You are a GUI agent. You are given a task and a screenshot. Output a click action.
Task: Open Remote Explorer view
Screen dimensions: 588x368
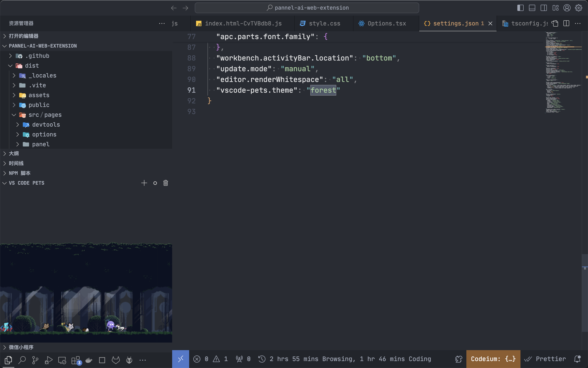coord(62,360)
